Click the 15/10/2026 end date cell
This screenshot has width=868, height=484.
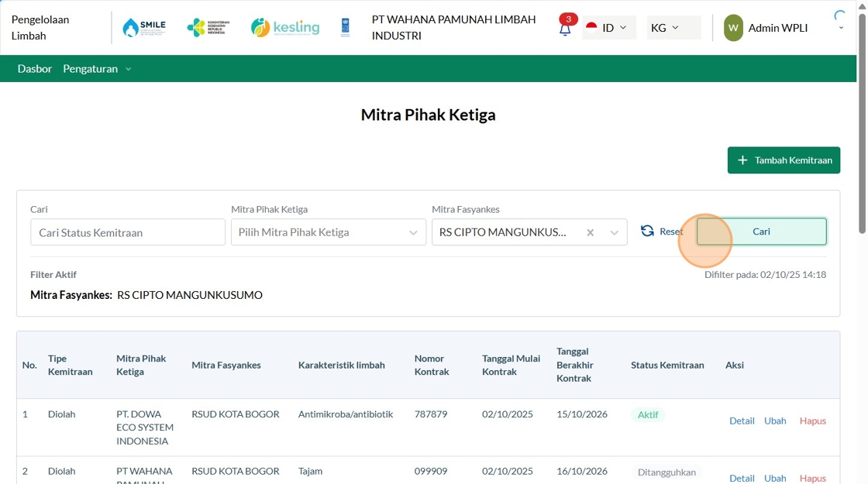[x=582, y=414]
